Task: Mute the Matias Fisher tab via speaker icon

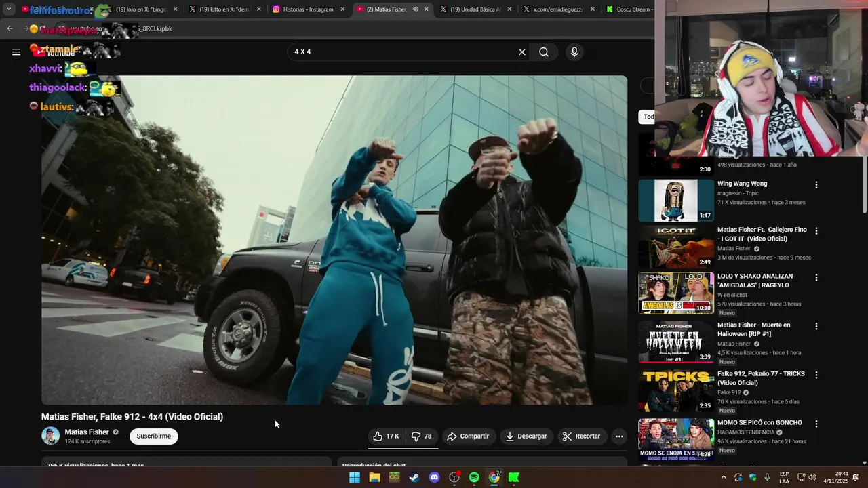Action: 415,9
